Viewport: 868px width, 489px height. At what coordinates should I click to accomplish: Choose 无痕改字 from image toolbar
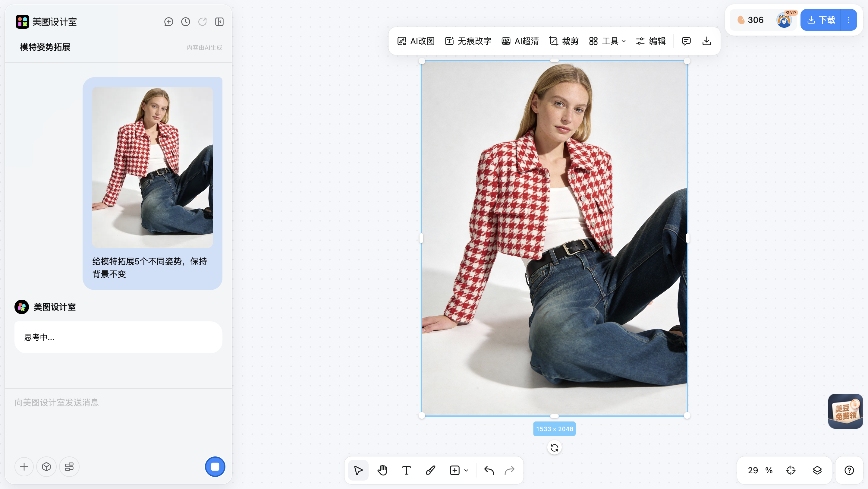[x=468, y=41]
